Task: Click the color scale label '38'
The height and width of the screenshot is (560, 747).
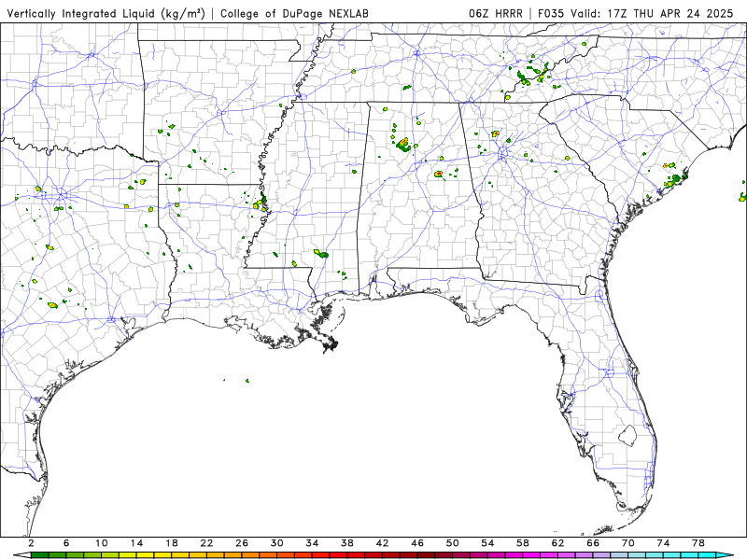Action: [x=347, y=543]
